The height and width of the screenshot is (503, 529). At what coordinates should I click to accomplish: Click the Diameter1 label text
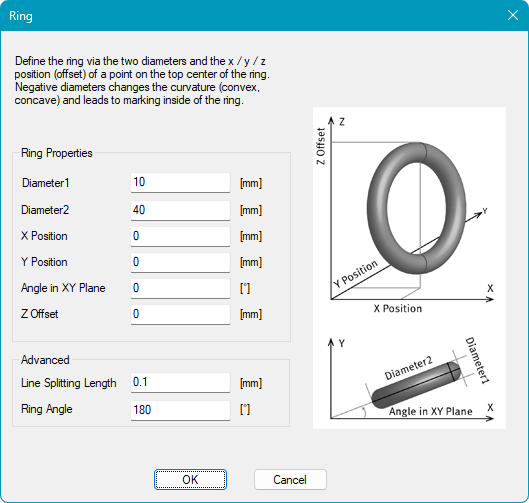point(46,183)
